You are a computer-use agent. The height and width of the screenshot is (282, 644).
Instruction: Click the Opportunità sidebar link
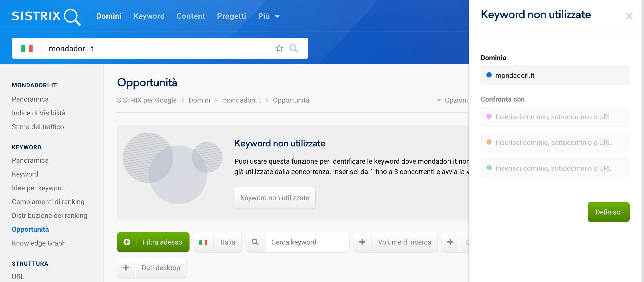coord(30,229)
